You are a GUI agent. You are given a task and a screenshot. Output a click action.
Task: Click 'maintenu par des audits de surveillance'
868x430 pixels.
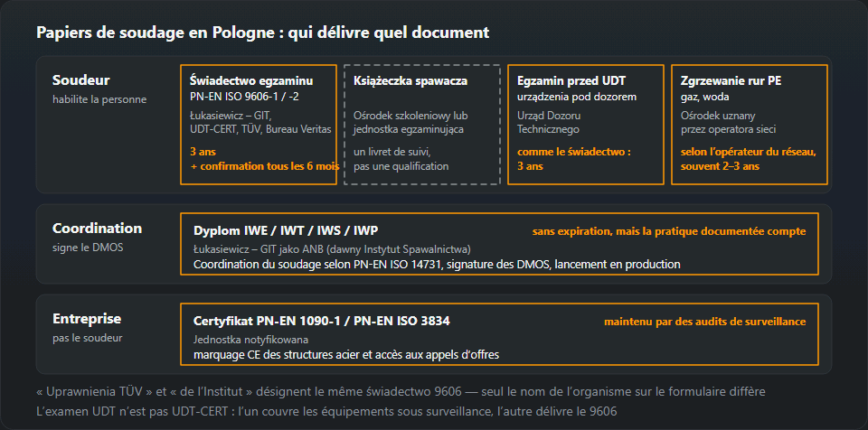(x=704, y=322)
